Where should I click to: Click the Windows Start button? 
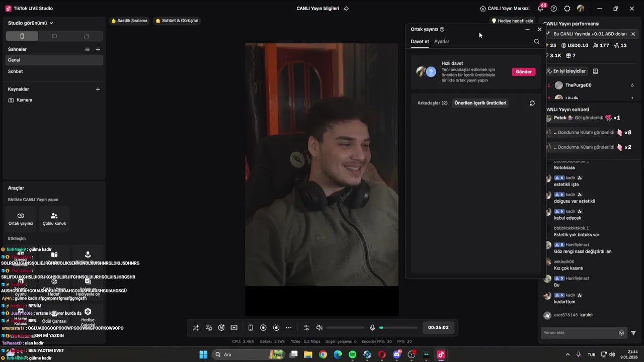pos(203,354)
